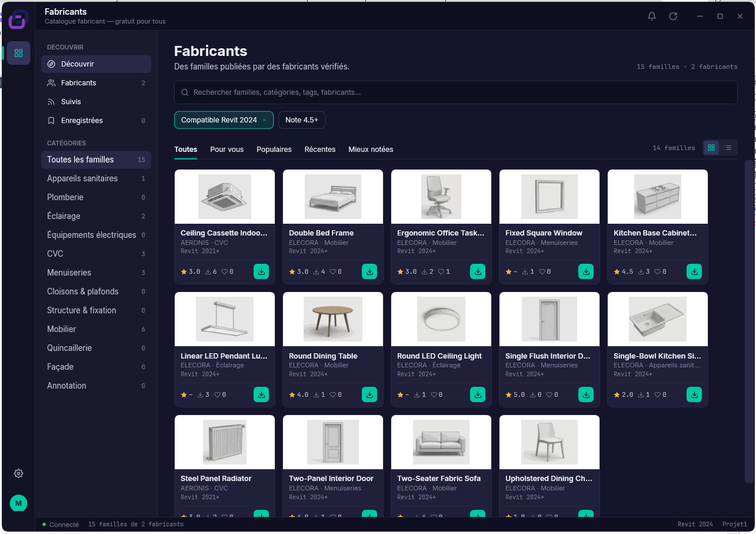Open the Pour vous tab
This screenshot has height=534, width=756.
[227, 150]
